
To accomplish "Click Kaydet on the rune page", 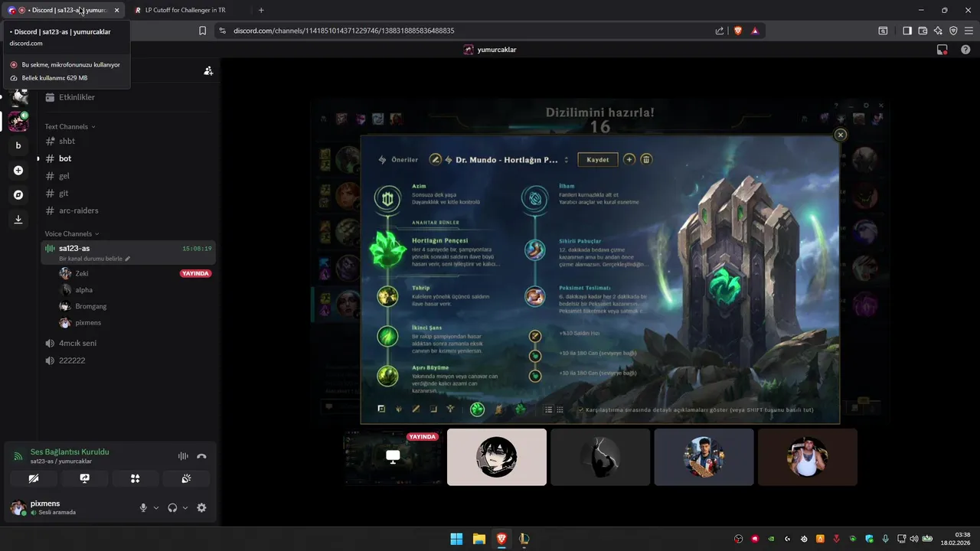I will tap(598, 159).
